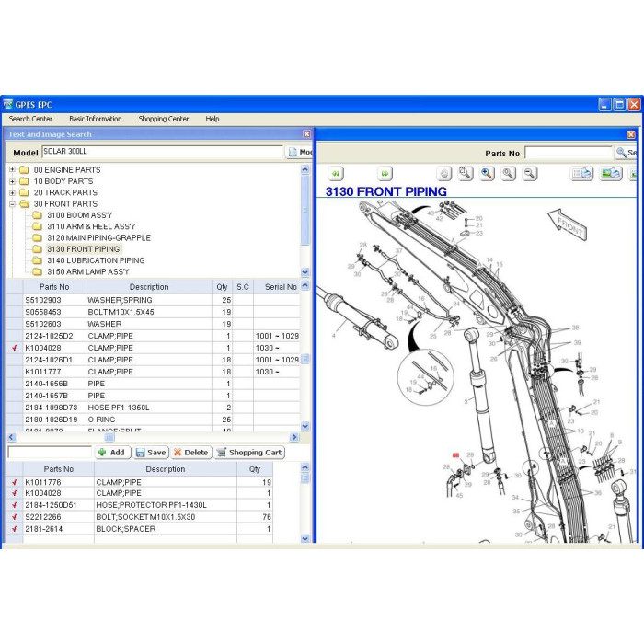Toggle check mark for K1004028 cart row
The width and height of the screenshot is (644, 644).
tap(15, 493)
